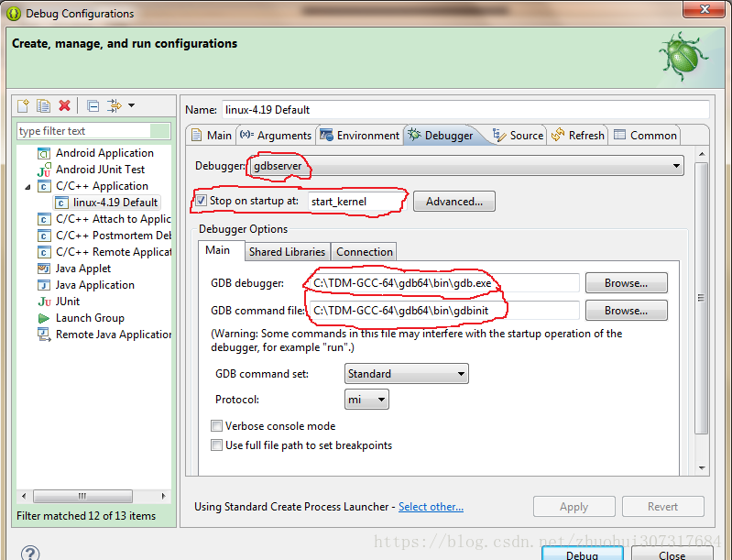This screenshot has width=732, height=560.
Task: Switch to the Refresh tab
Action: point(577,136)
